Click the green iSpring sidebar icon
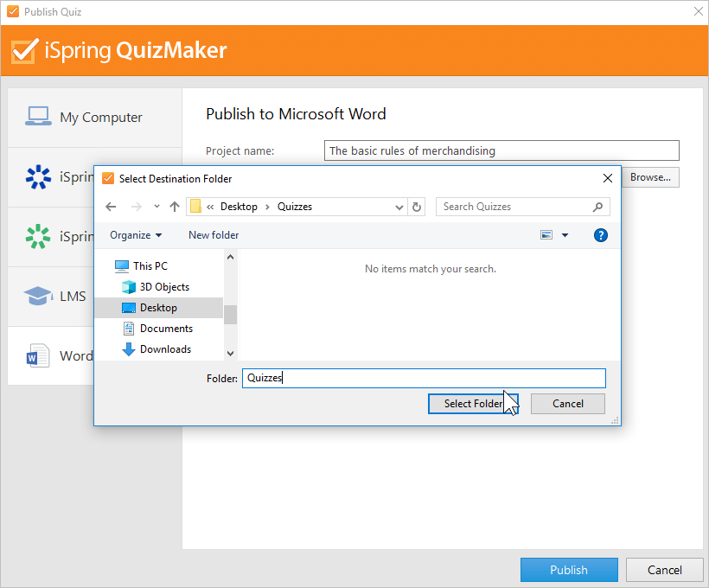 (38, 236)
